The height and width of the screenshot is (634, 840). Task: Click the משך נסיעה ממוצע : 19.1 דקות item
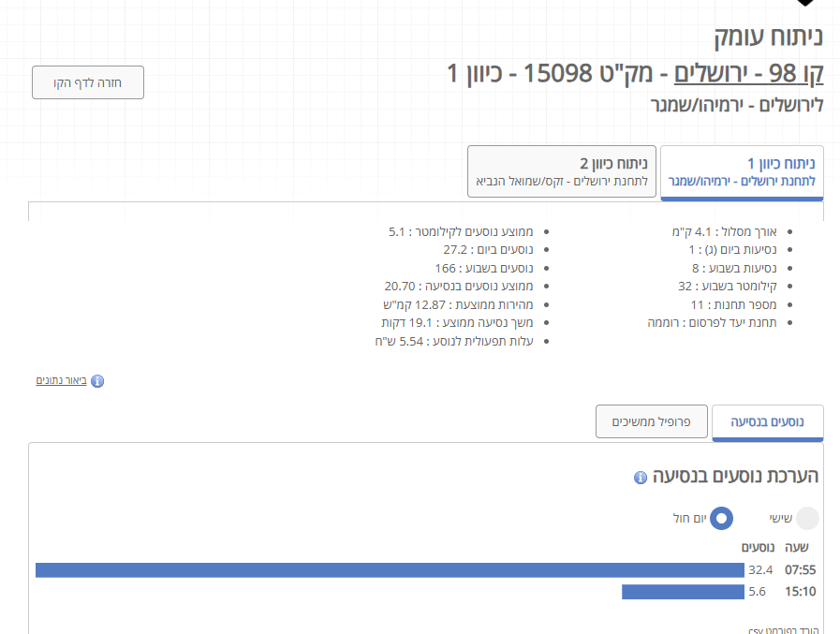(x=458, y=323)
